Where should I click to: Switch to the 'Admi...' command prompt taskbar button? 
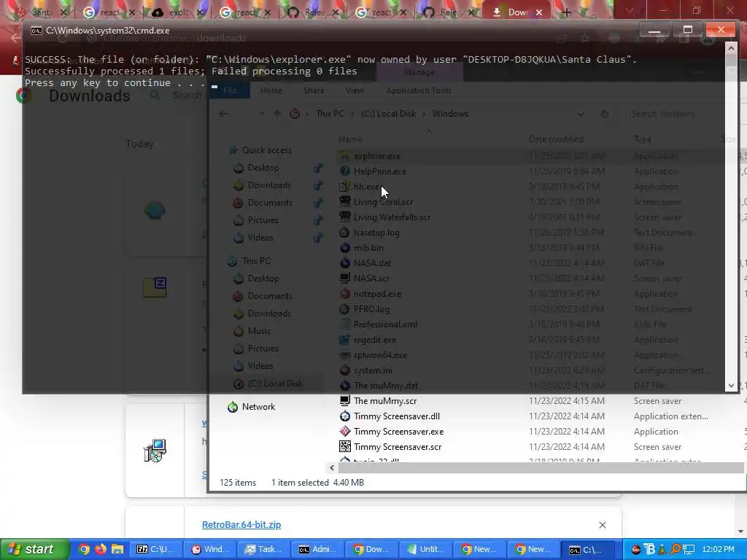point(317,550)
